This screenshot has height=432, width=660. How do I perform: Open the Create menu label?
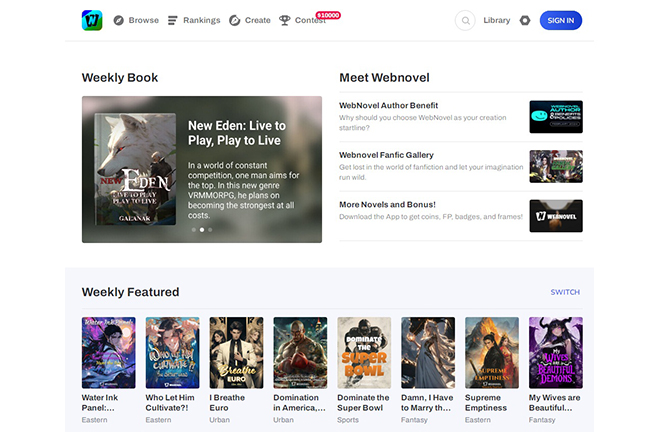[x=258, y=20]
